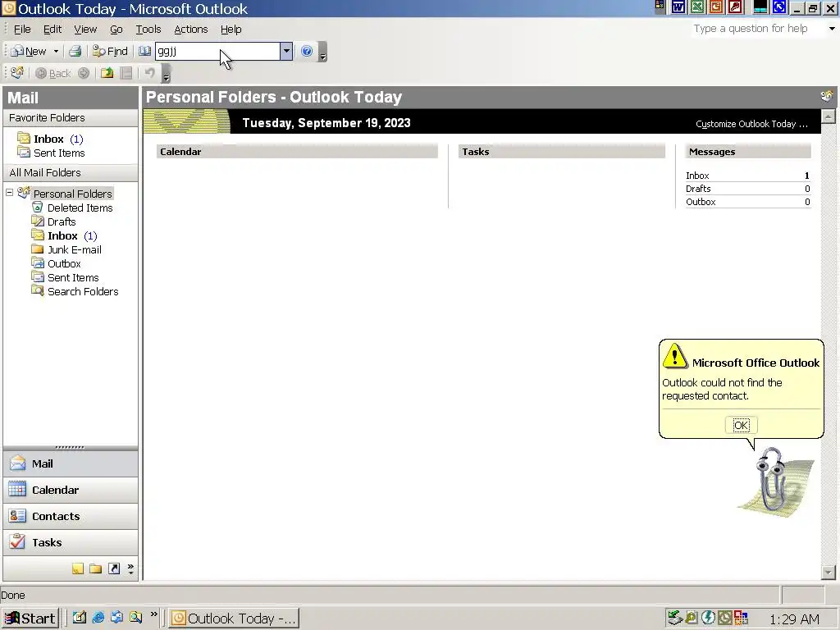
Task: Open the Notes icon in navigation pane
Action: (78, 569)
